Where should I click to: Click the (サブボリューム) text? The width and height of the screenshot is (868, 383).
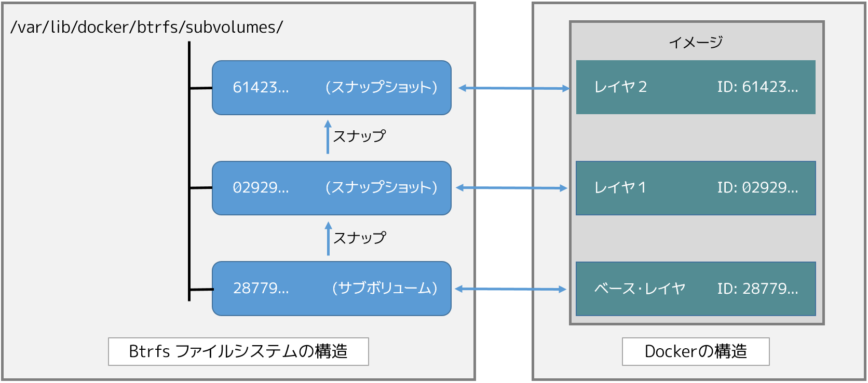pyautogui.click(x=385, y=288)
